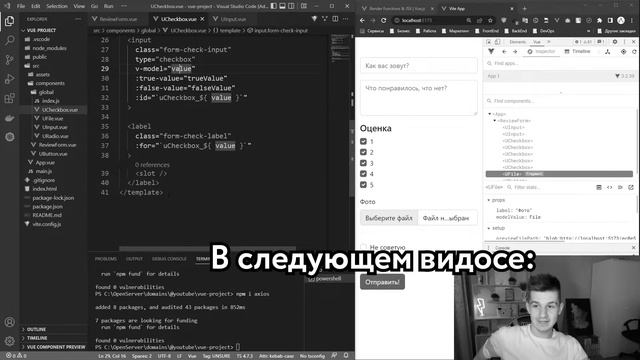Open the Search view in activity bar

9,40
